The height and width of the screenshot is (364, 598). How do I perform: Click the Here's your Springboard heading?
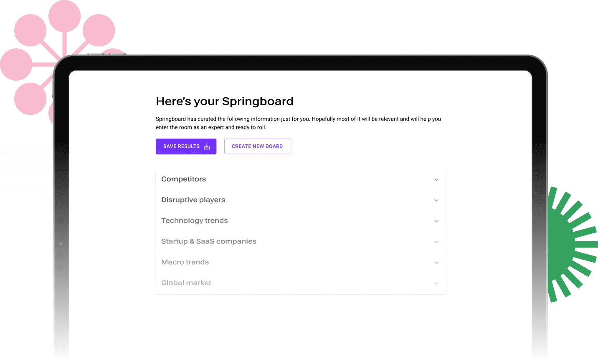(225, 101)
